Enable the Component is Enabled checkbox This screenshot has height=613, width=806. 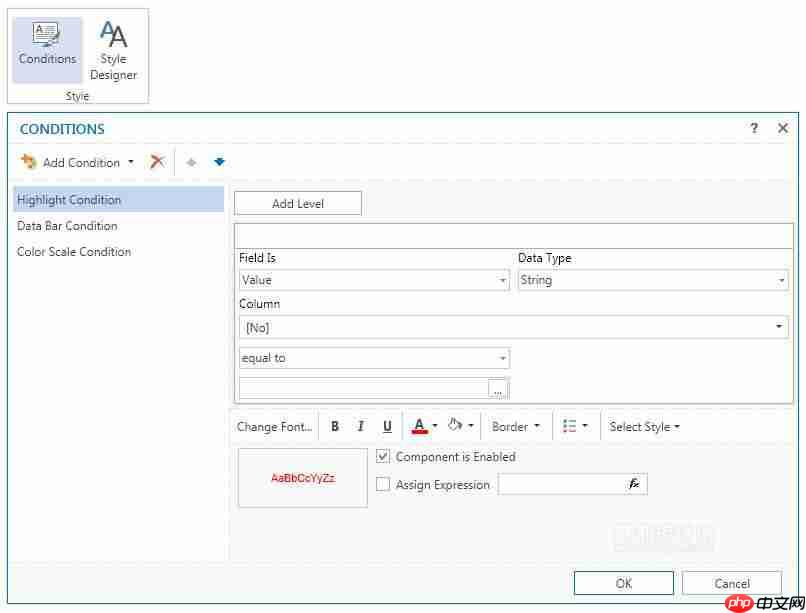pyautogui.click(x=383, y=457)
